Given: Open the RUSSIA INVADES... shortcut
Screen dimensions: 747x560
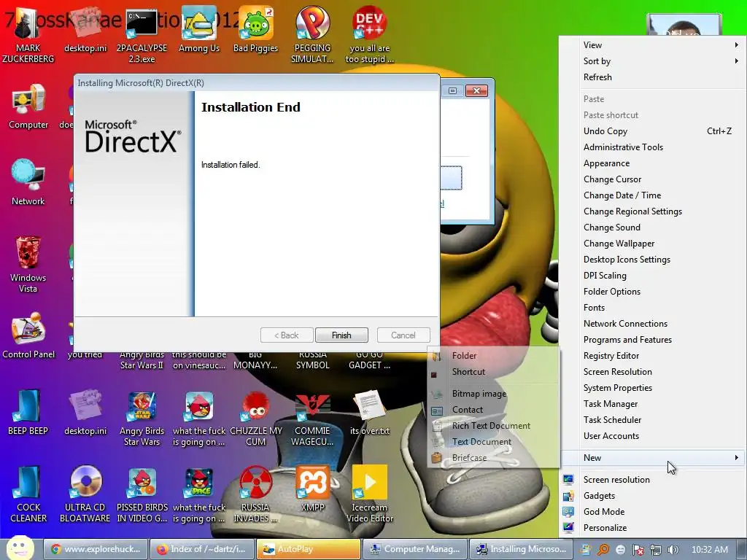Looking at the screenshot, I should coord(255,494).
